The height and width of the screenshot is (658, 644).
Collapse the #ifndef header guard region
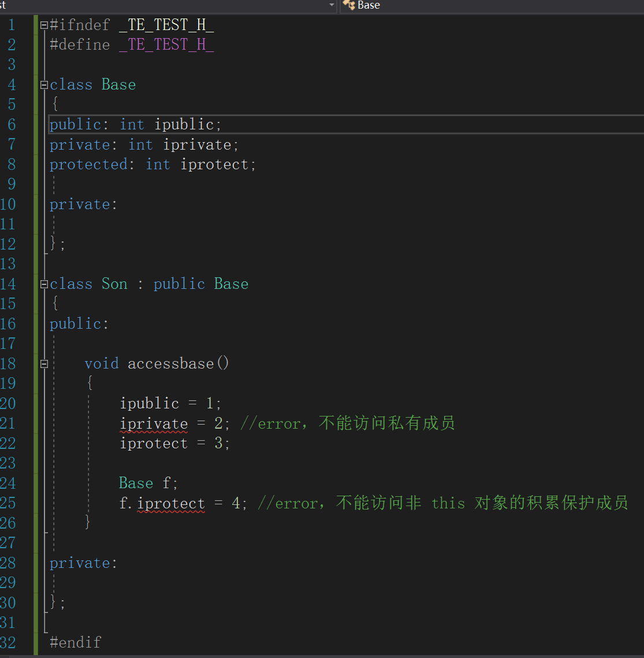[x=43, y=24]
